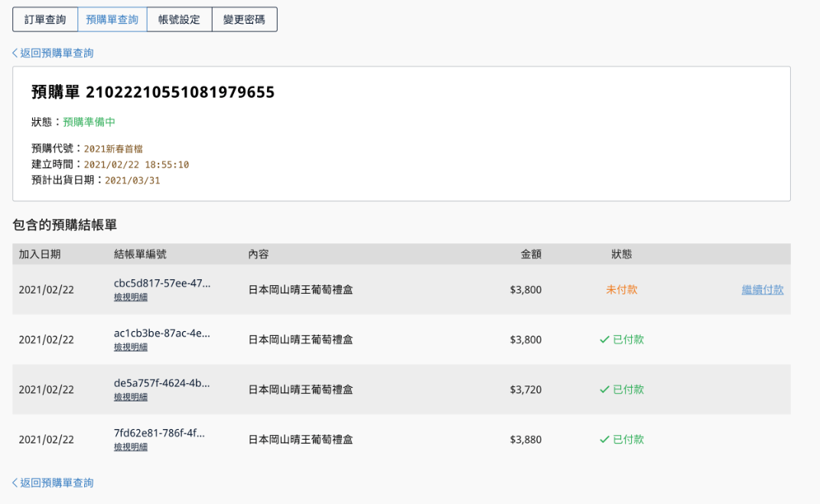
Task: Click the green check on the $3,720 row
Action: [x=604, y=389]
